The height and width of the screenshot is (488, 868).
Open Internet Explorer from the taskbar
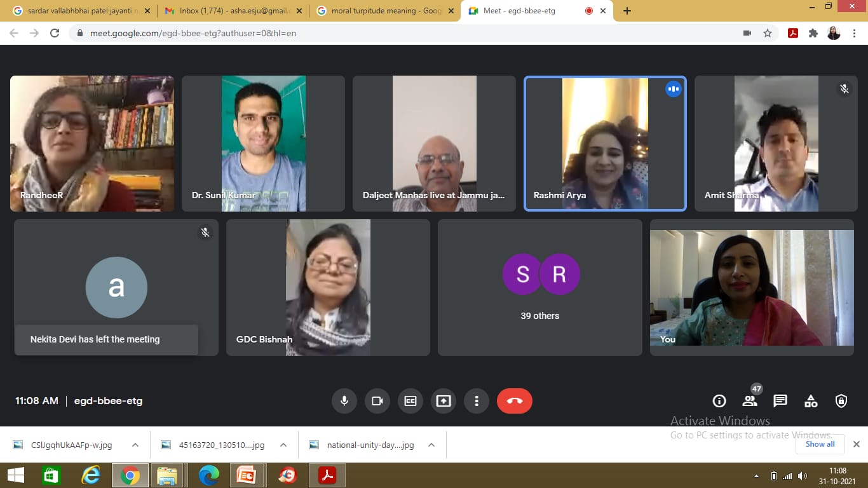(91, 475)
